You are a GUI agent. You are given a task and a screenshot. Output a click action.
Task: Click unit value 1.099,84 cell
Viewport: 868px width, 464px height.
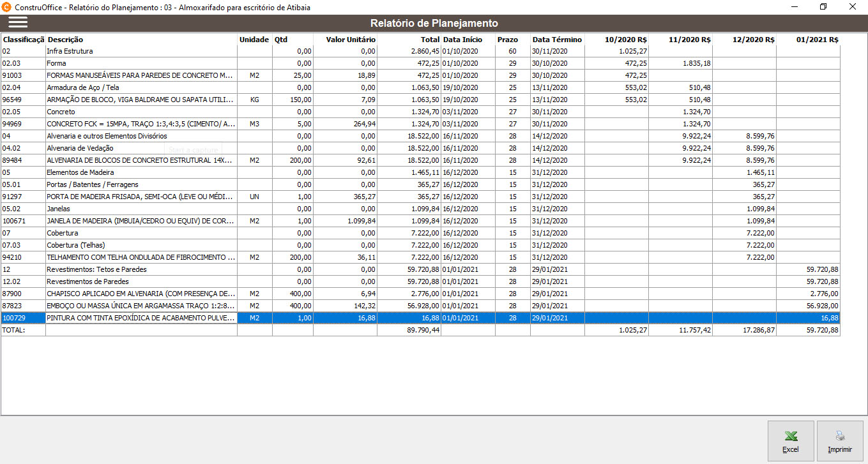[x=345, y=221]
